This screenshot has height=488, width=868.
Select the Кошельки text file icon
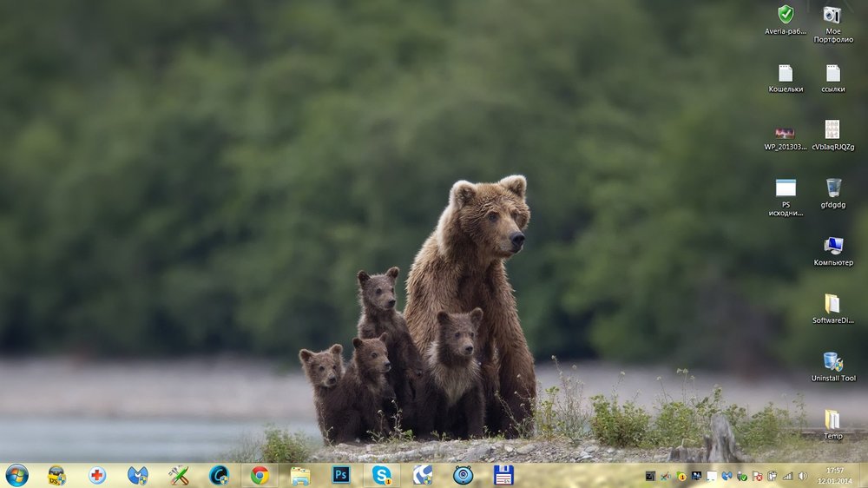tap(786, 73)
